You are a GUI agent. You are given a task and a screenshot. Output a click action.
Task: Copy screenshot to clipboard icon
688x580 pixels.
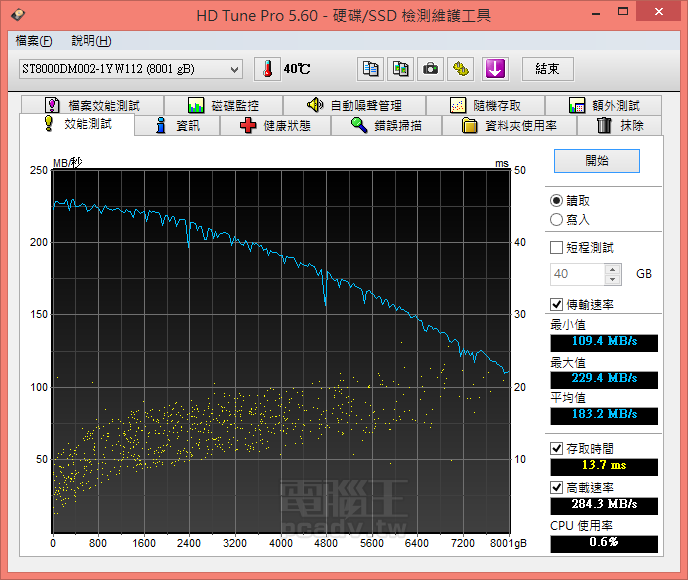pyautogui.click(x=400, y=69)
